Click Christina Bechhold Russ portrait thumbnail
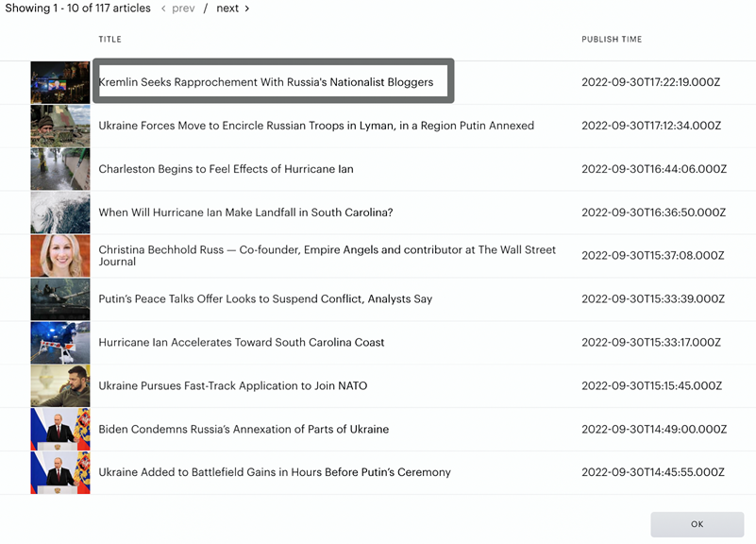The image size is (756, 544). tap(60, 256)
